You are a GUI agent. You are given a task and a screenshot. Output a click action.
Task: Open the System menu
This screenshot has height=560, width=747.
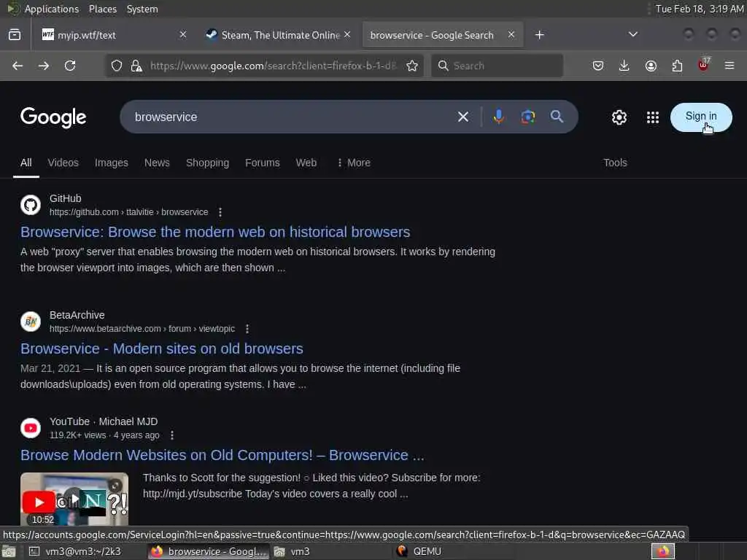142,9
